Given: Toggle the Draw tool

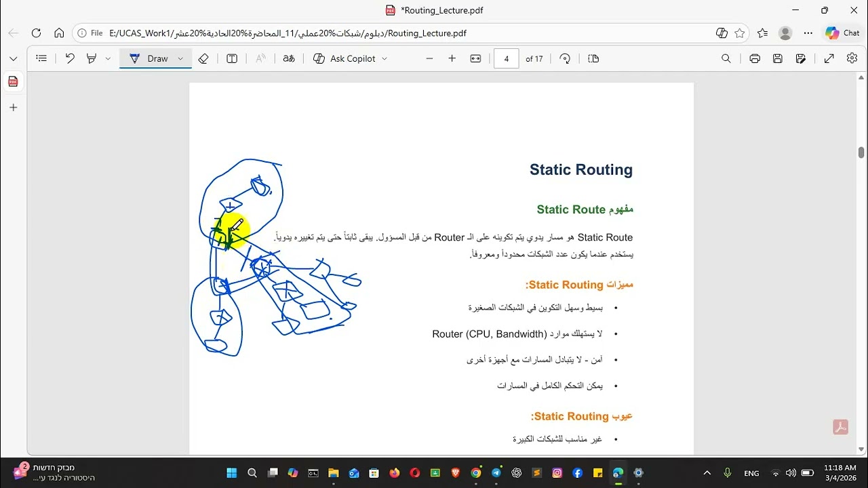Looking at the screenshot, I should [x=149, y=59].
